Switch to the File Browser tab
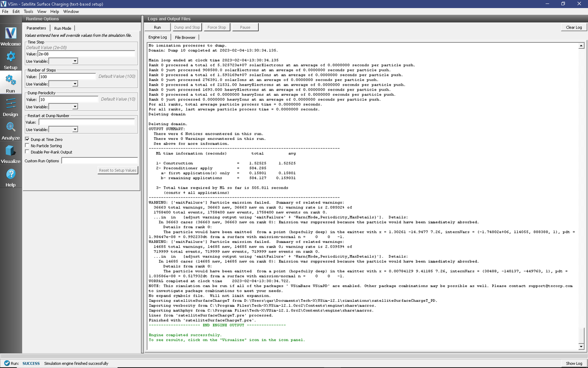This screenshot has width=588, height=368. click(185, 37)
